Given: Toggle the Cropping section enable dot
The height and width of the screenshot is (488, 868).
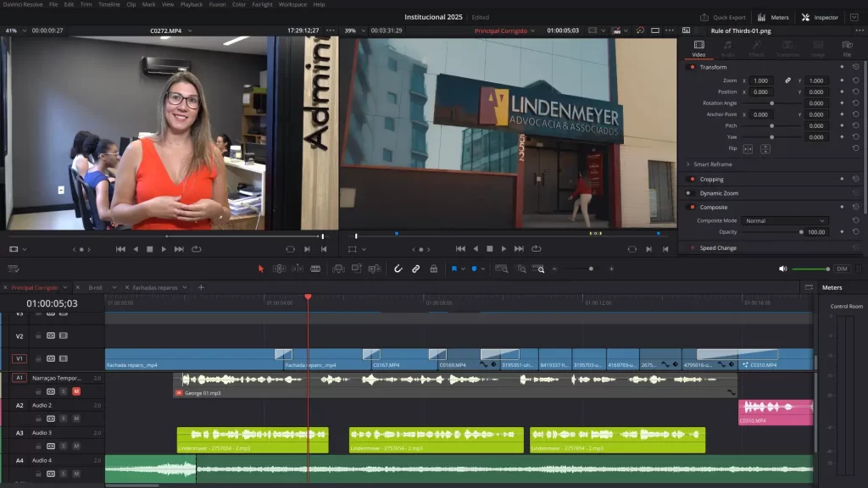Looking at the screenshot, I should (692, 180).
